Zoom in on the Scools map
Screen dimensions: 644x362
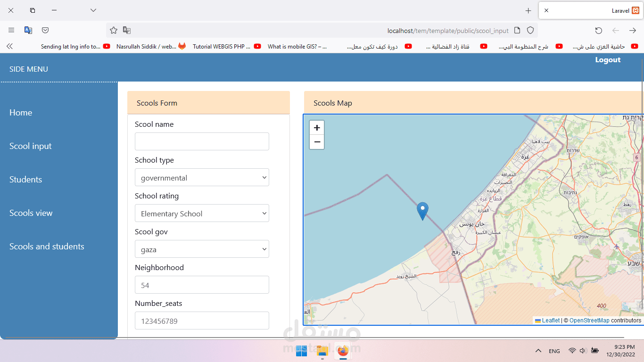[317, 128]
